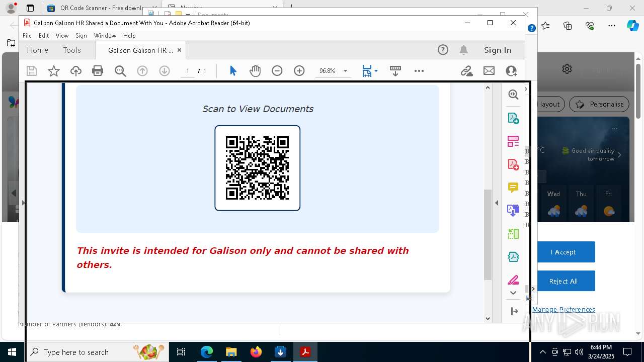The width and height of the screenshot is (644, 362).
Task: Open the Window menu
Action: [105, 36]
